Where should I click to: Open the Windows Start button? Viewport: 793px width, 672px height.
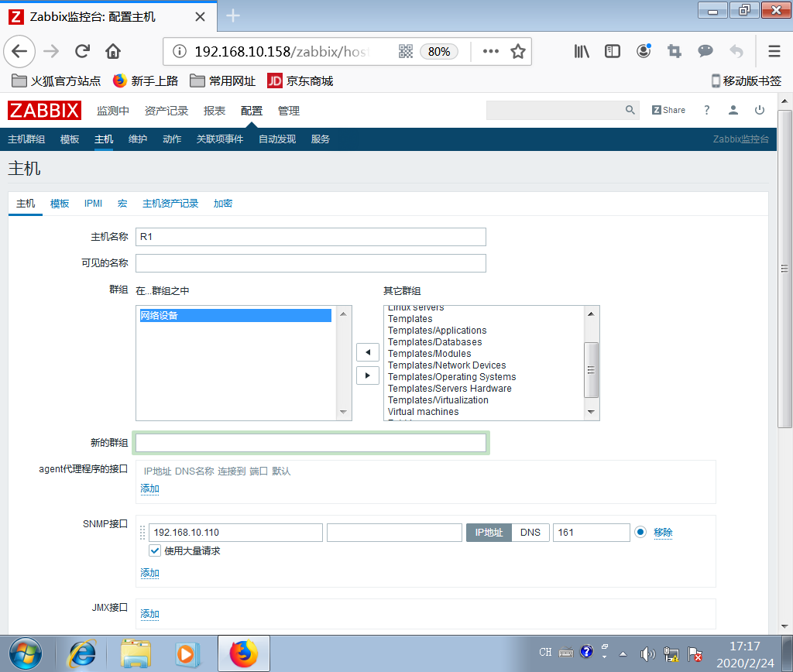pos(26,653)
